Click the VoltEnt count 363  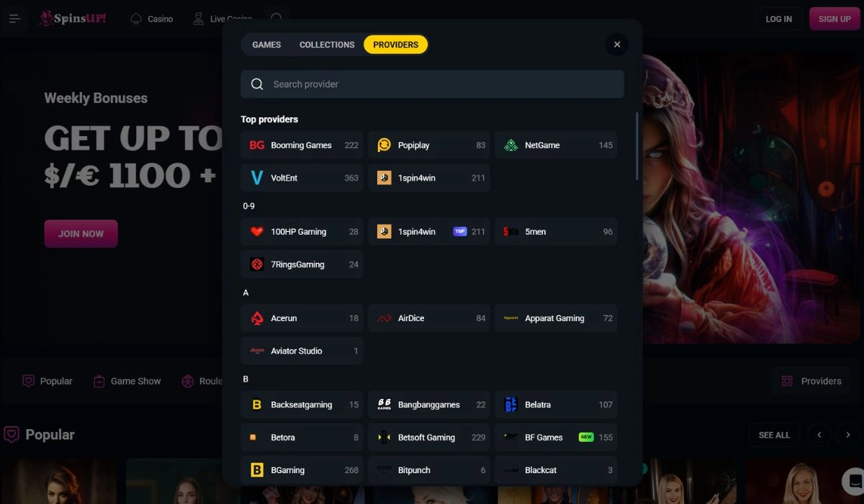(351, 178)
